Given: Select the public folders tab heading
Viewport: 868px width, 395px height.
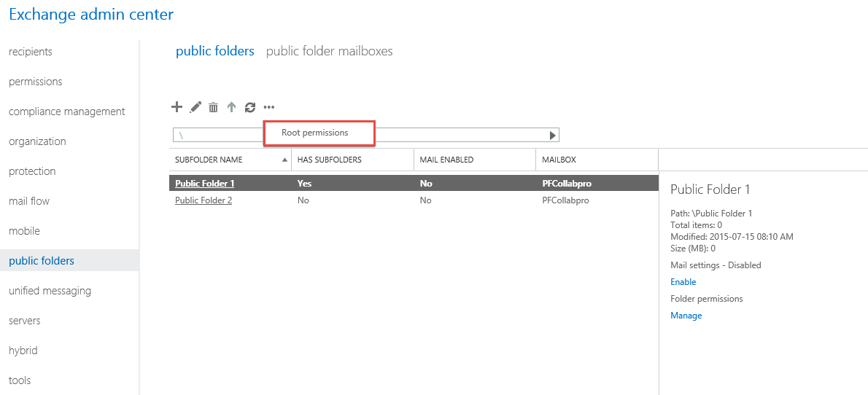Looking at the screenshot, I should pyautogui.click(x=214, y=52).
